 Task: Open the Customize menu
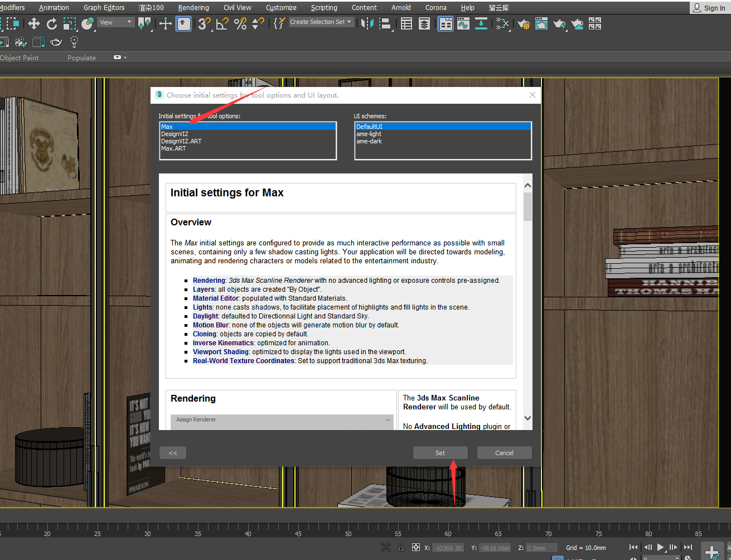(x=281, y=8)
